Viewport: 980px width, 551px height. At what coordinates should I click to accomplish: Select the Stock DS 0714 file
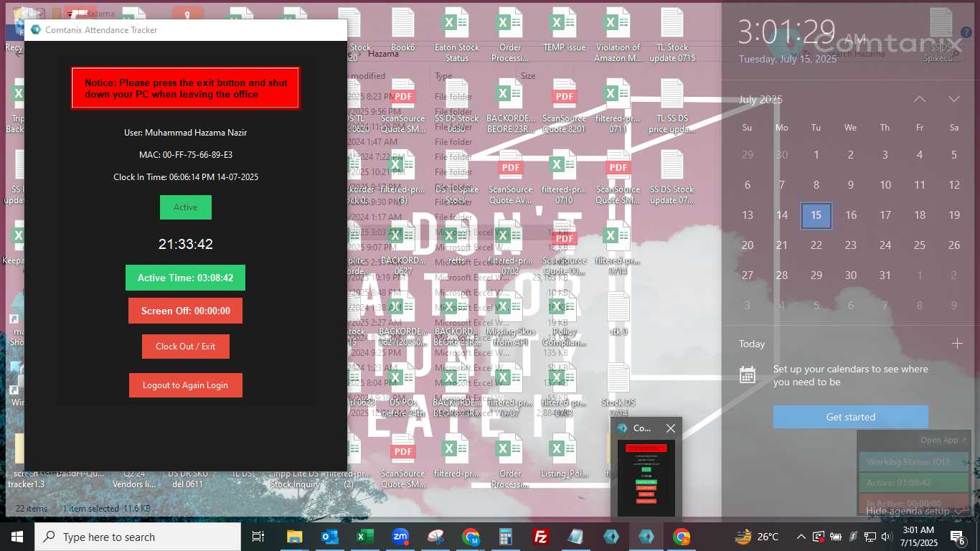[618, 390]
